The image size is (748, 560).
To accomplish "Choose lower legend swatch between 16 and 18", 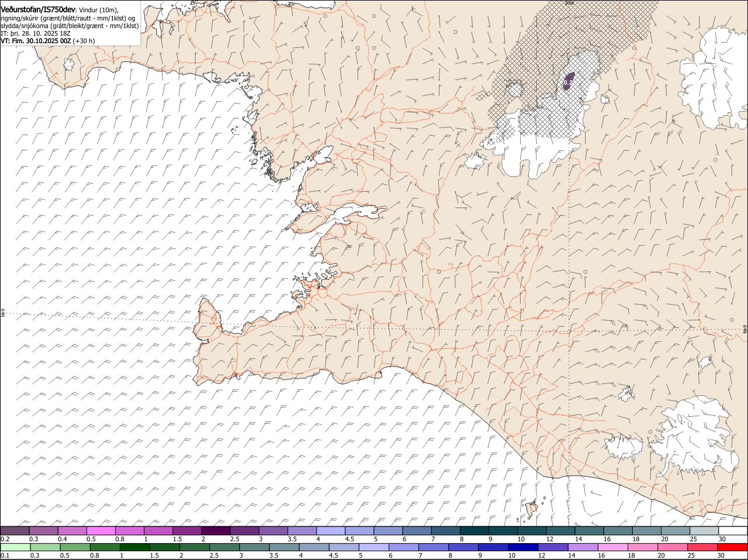I will (612, 547).
